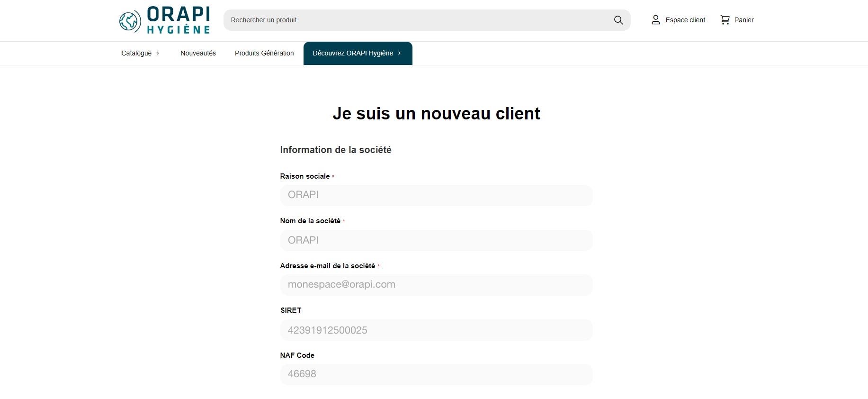Click the 'SIRET' label
Image resolution: width=868 pixels, height=399 pixels.
[291, 310]
